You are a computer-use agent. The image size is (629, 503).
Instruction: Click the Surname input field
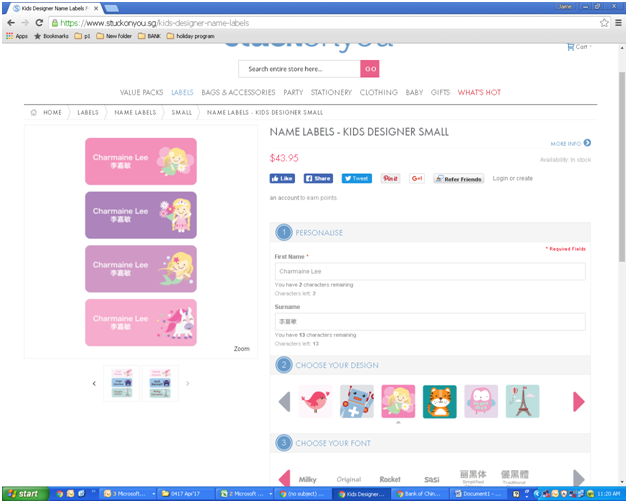click(430, 322)
